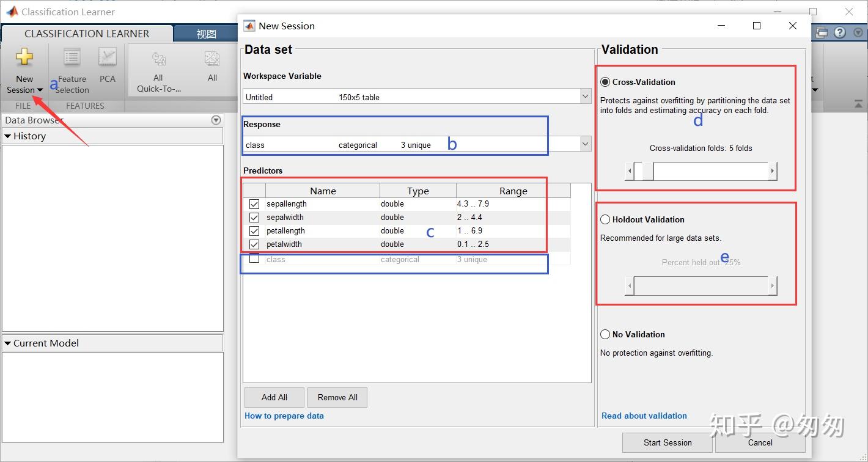Open the Workspace Variable dropdown
This screenshot has height=462, width=868.
(585, 97)
